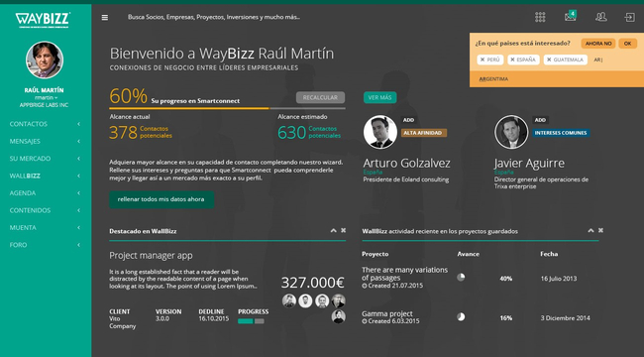Close the Destacado en WallBizz panel
Viewport: 644px width, 357px height.
(344, 230)
